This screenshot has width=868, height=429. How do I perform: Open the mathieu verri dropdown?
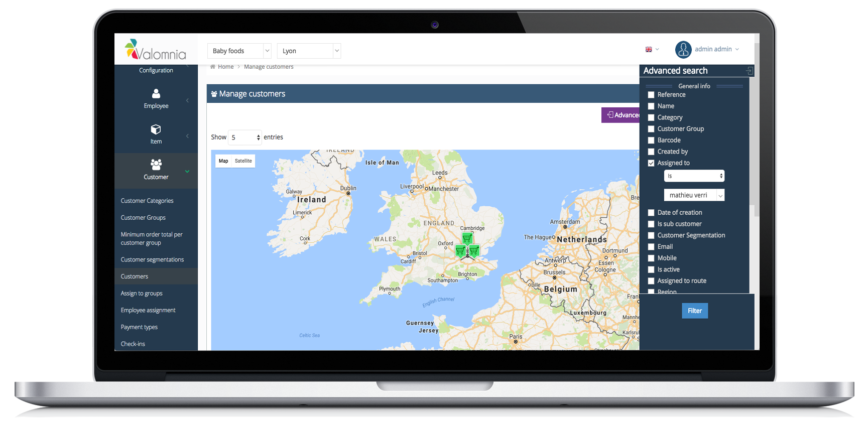pos(694,195)
